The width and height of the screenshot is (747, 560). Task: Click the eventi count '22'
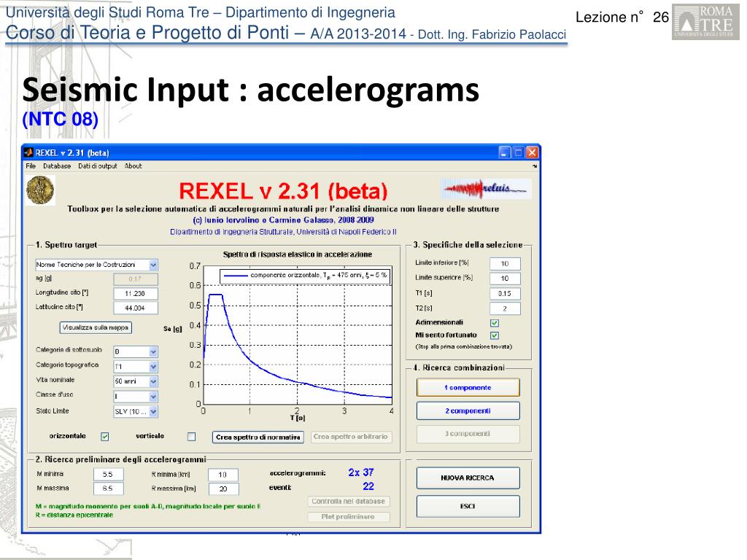368,486
